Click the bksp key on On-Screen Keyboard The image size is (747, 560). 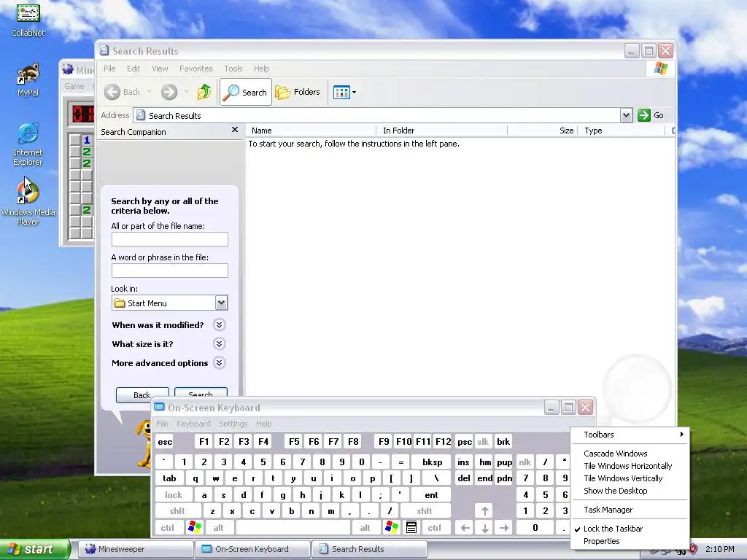click(432, 462)
